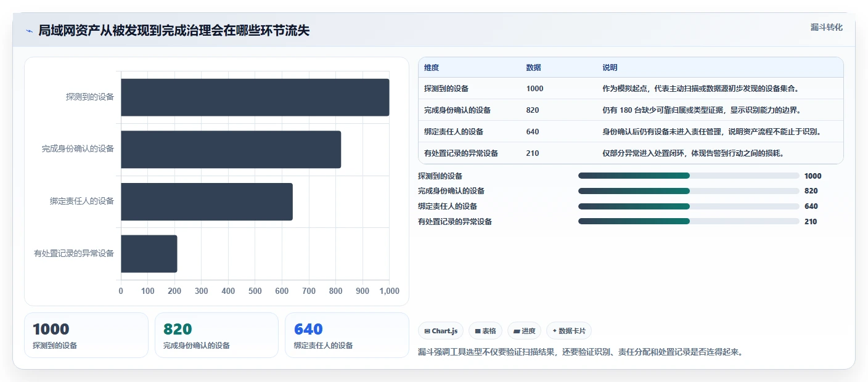Click the 210 value in the table

coord(533,153)
